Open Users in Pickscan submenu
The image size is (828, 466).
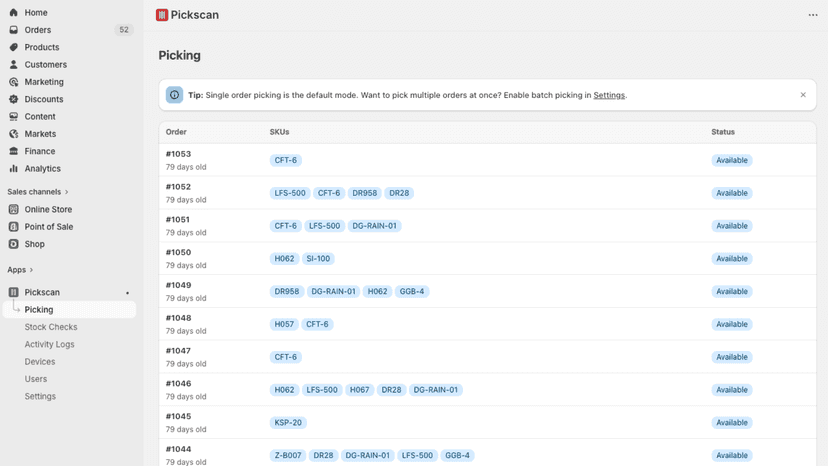click(x=35, y=379)
